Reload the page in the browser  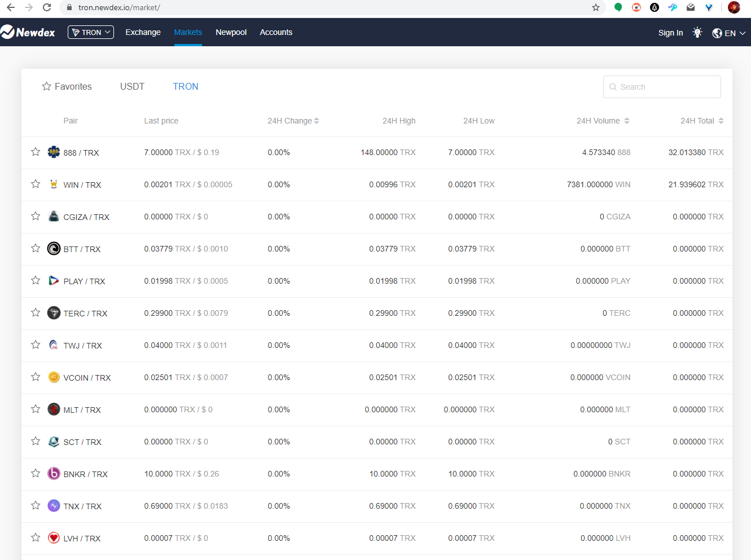[47, 7]
